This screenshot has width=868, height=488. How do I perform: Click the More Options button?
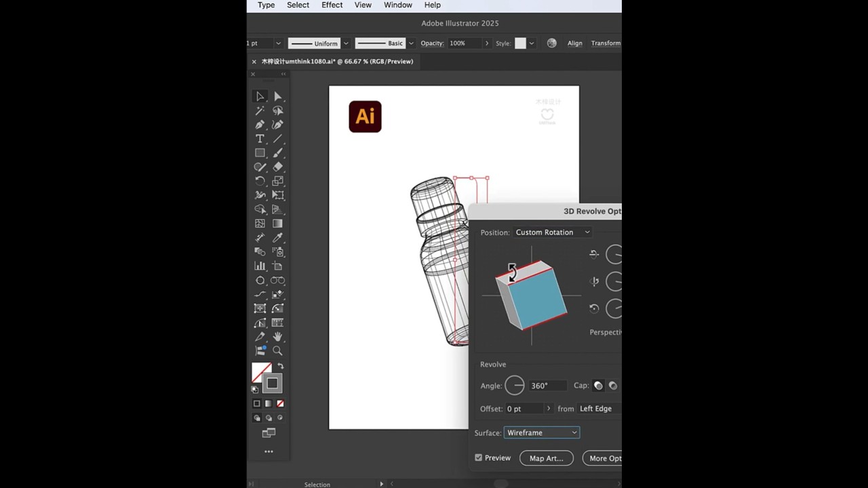603,458
